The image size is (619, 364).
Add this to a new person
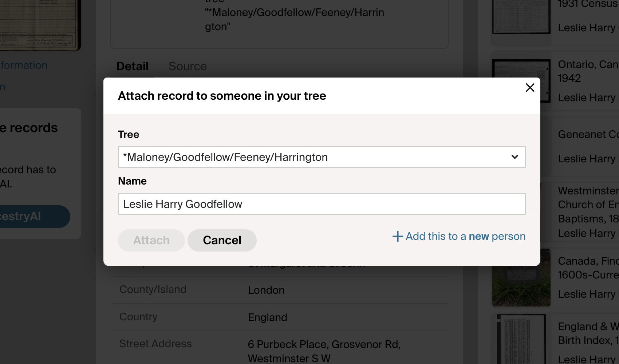click(x=459, y=236)
